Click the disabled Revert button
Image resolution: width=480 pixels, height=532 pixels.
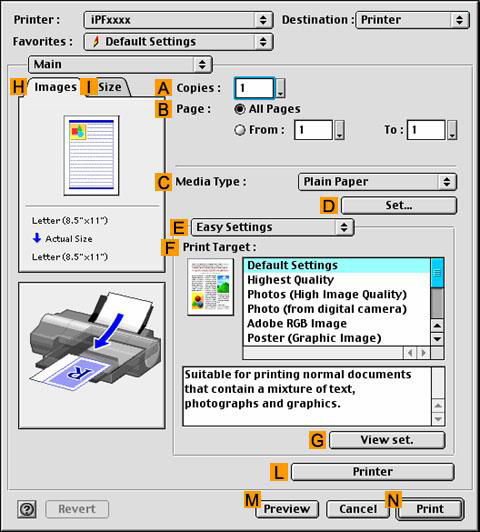pyautogui.click(x=77, y=509)
